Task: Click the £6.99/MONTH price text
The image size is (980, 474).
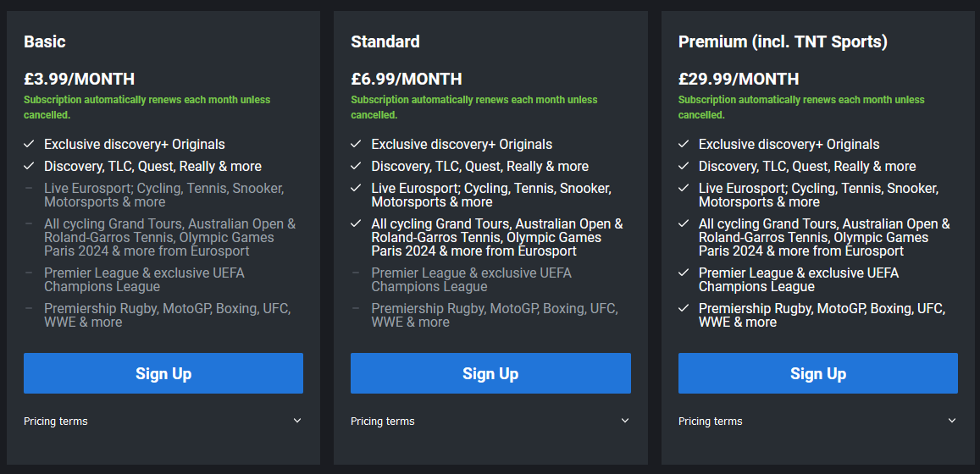Action: 407,79
